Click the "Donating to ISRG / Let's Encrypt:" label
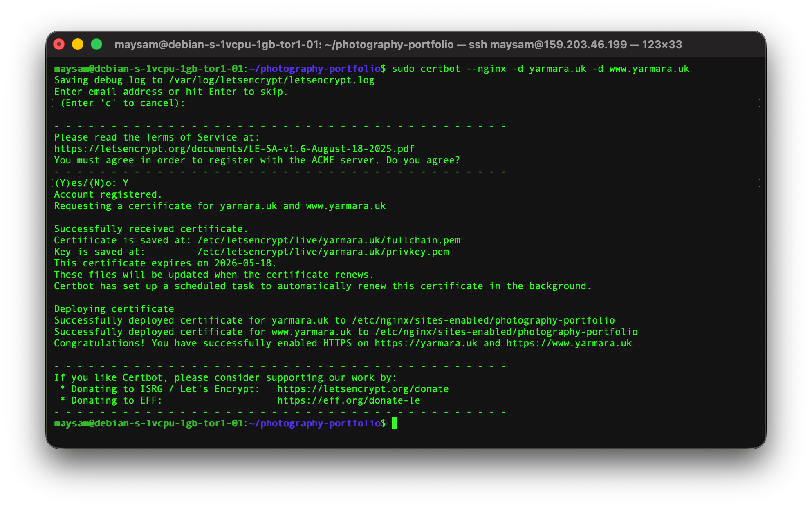This screenshot has width=812, height=509. (x=165, y=389)
